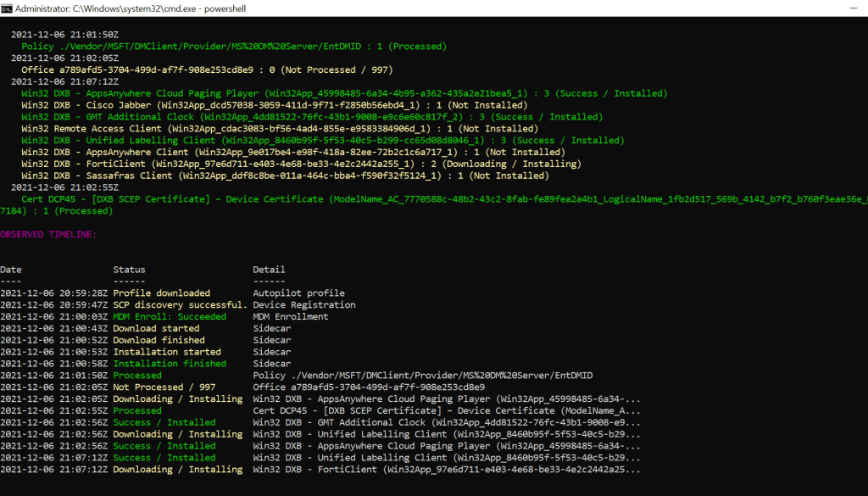Click the Date column header
The height and width of the screenshot is (496, 868).
click(x=12, y=270)
